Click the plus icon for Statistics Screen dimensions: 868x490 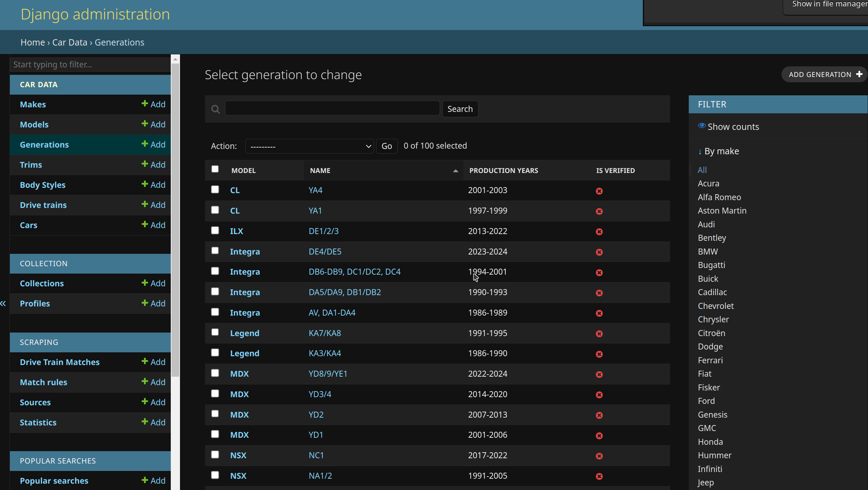pos(145,422)
